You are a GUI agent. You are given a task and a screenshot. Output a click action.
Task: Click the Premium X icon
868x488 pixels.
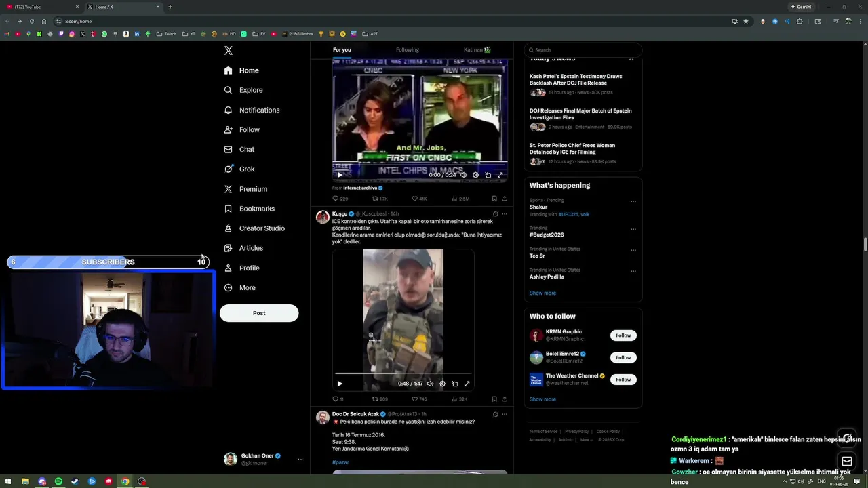point(229,189)
